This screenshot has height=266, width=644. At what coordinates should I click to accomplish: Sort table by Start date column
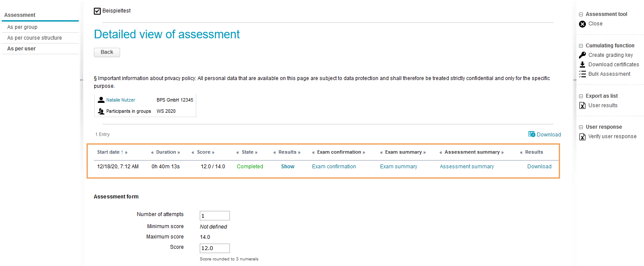point(108,152)
